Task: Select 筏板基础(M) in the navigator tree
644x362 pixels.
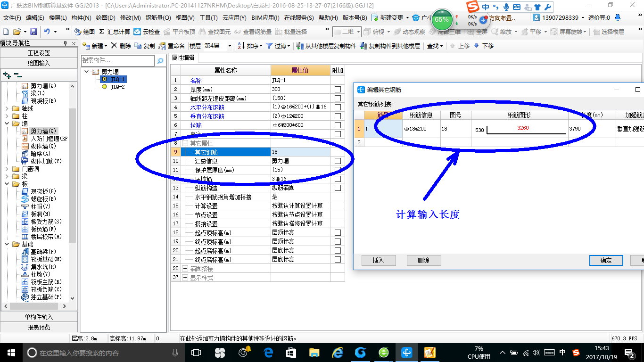Action: tap(46, 259)
